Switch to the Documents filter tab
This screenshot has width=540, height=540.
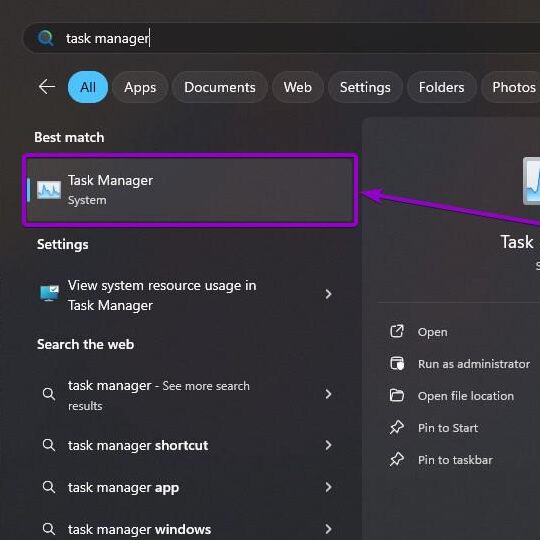coord(220,87)
